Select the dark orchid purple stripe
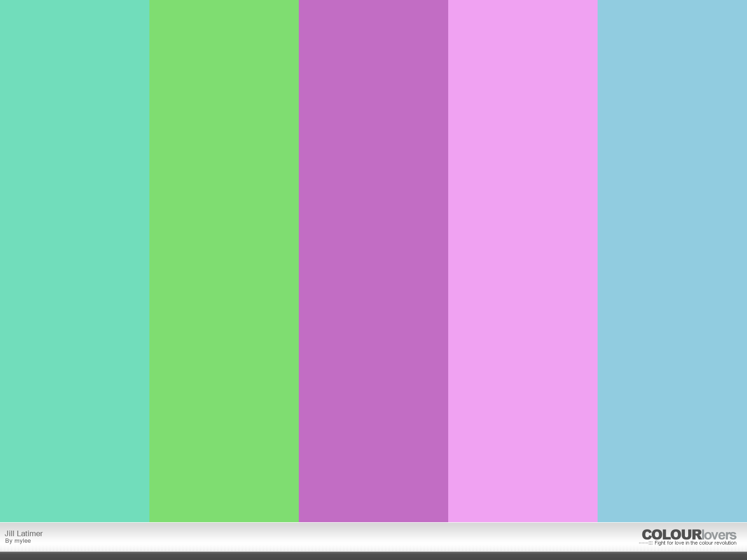 pos(373,261)
